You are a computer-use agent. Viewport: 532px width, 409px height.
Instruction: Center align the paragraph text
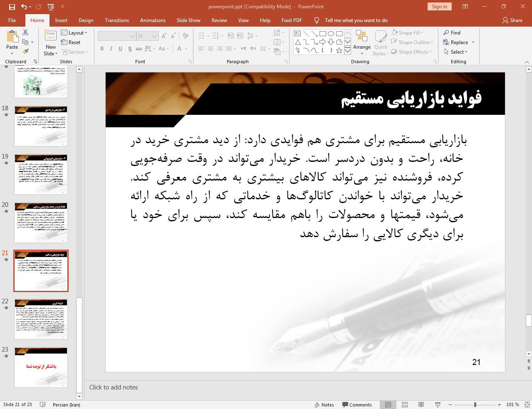point(210,49)
